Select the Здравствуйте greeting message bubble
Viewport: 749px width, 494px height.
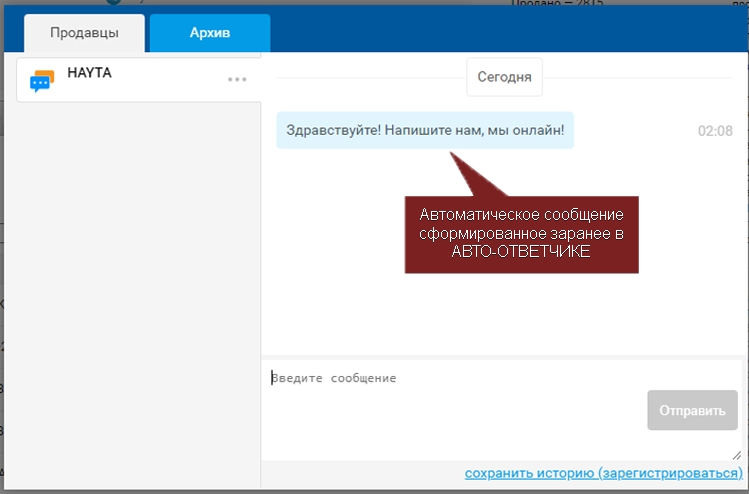click(425, 131)
